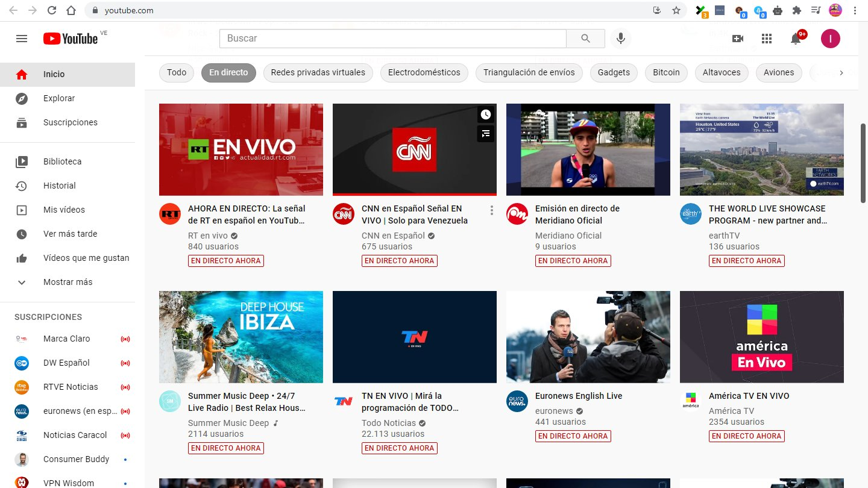Image resolution: width=868 pixels, height=488 pixels.
Task: Play the América En Vivo thumbnail
Action: pyautogui.click(x=762, y=337)
